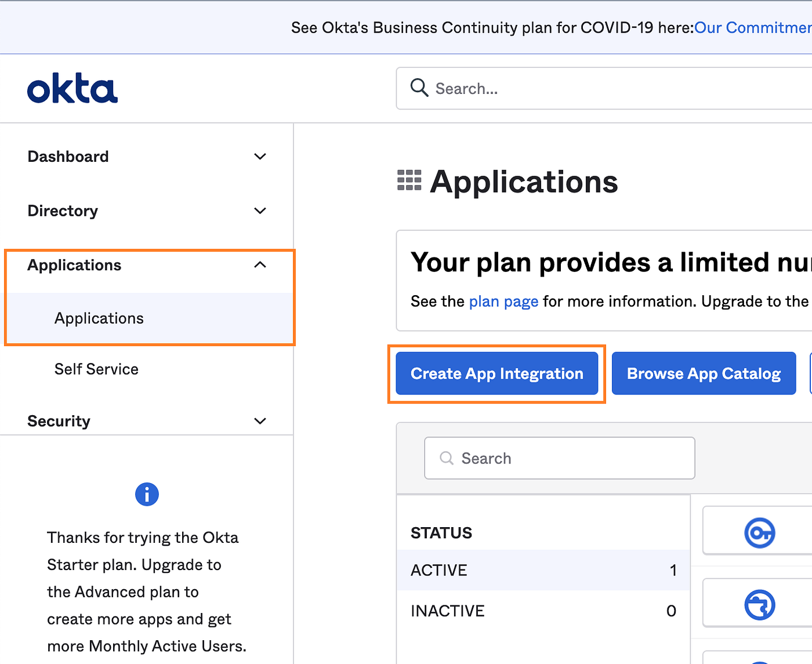Click the grid icon beside Applications heading
Screen dimensions: 812x664
409,180
